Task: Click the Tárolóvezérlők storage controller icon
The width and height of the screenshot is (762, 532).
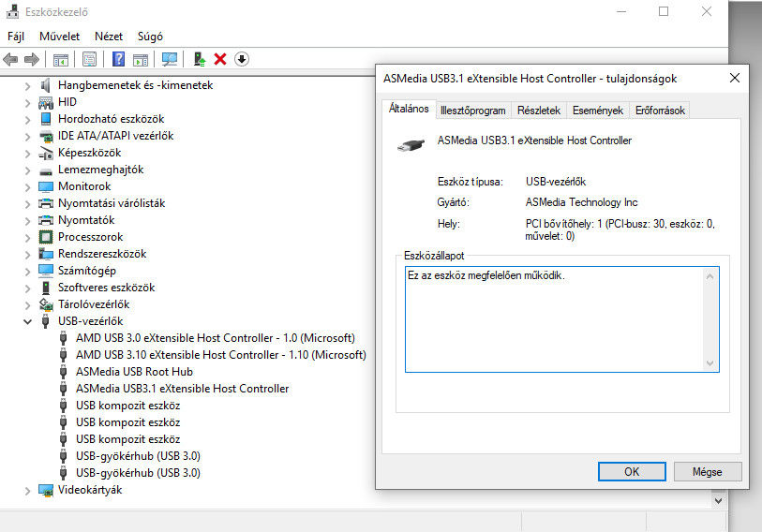Action: (46, 304)
